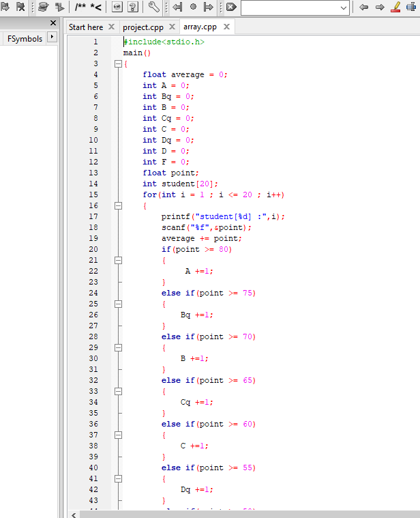Viewport: 420px width, 518px height.
Task: Click the question mark help document icon
Action: pyautogui.click(x=133, y=7)
